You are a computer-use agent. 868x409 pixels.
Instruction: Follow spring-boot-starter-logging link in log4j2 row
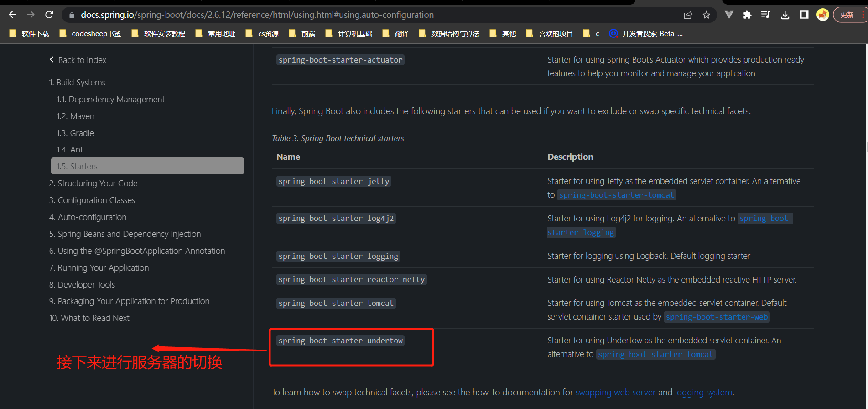pos(581,232)
